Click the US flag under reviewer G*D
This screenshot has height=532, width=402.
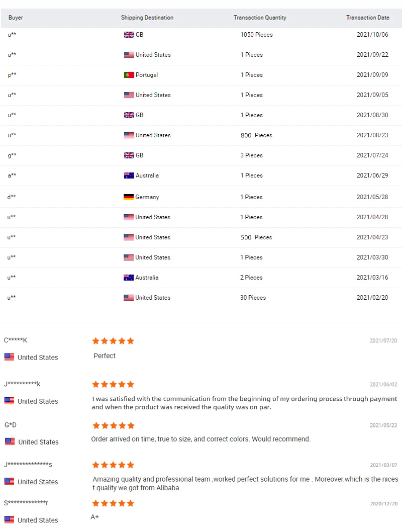click(10, 441)
